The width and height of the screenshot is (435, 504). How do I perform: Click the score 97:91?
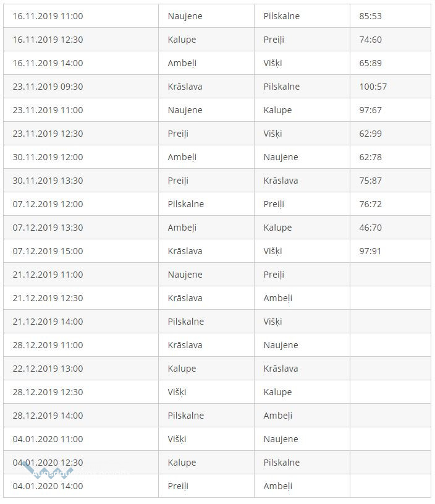click(x=371, y=251)
